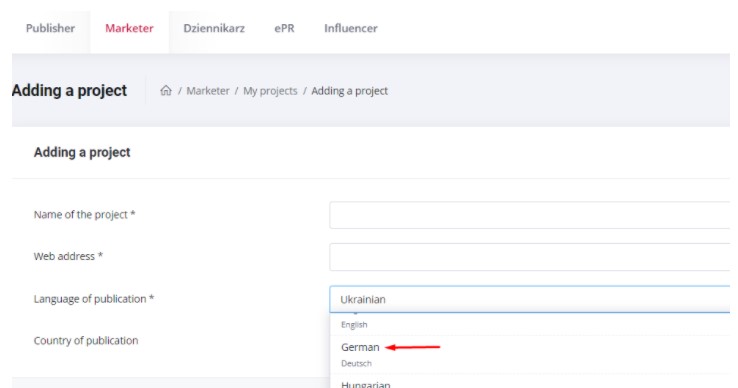Click the Language of publication label
The image size is (738, 388).
tap(94, 299)
